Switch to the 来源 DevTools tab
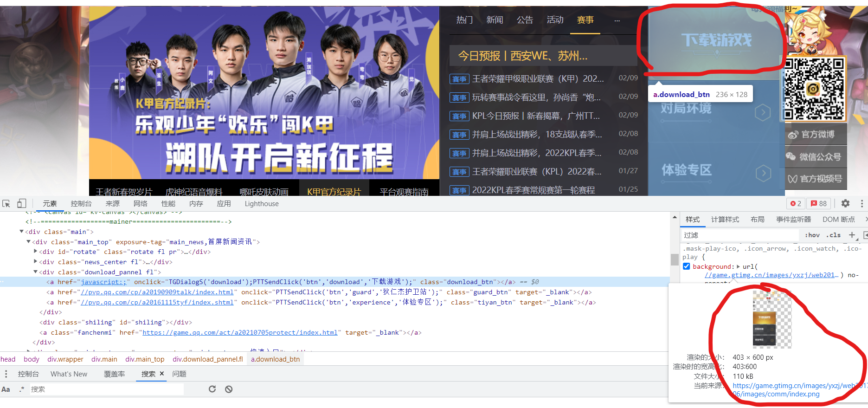This screenshot has height=408, width=868. pyautogui.click(x=112, y=203)
